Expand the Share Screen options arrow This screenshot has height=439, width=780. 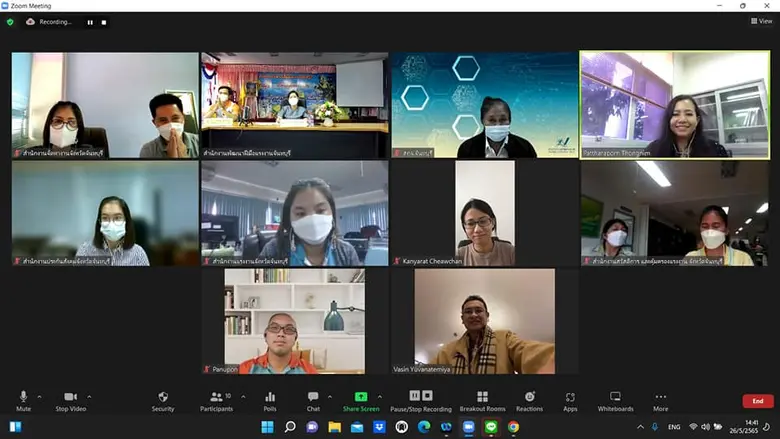(x=379, y=396)
